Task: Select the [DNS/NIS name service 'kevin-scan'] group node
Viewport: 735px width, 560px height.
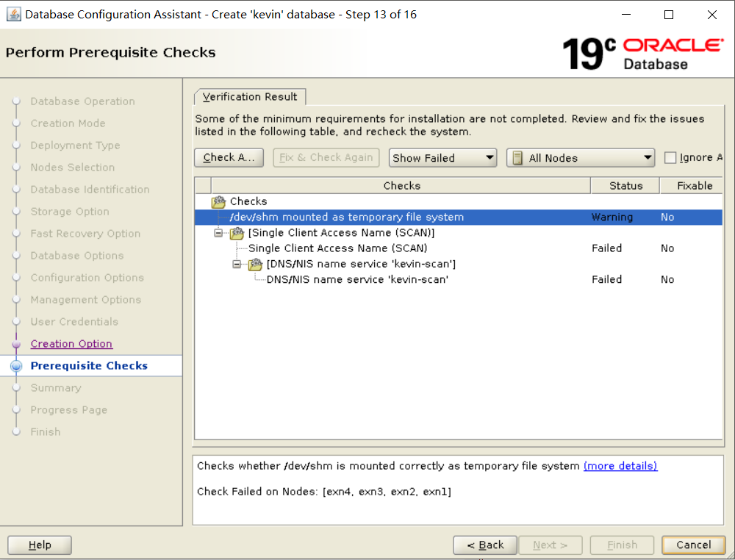Action: (361, 264)
